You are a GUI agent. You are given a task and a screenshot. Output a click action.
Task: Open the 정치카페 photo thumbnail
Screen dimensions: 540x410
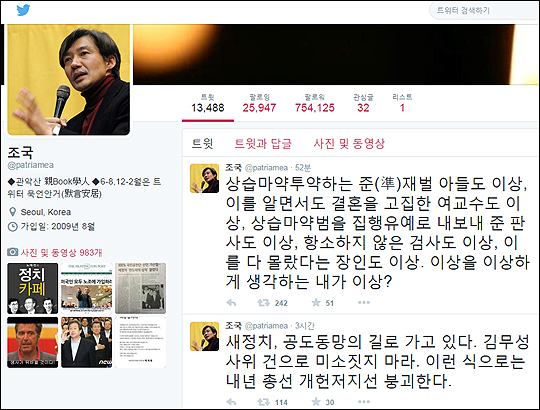coord(33,288)
